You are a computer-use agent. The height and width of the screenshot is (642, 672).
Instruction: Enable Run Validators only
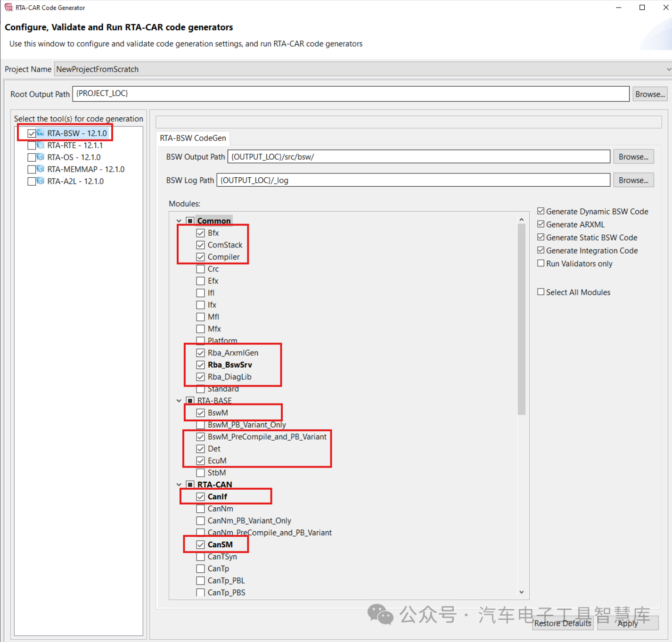pos(541,263)
